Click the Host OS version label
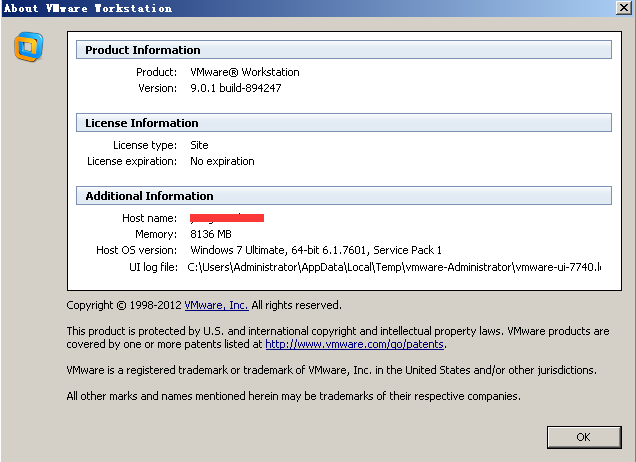 point(137,250)
